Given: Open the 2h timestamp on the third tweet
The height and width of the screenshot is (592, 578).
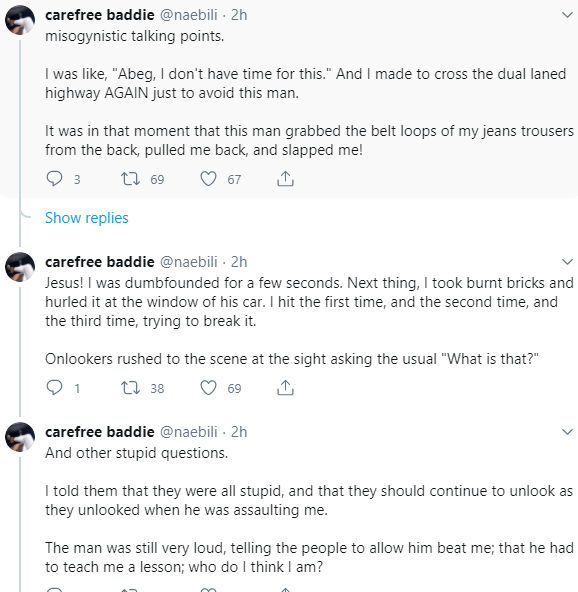Looking at the screenshot, I should pyautogui.click(x=239, y=432).
